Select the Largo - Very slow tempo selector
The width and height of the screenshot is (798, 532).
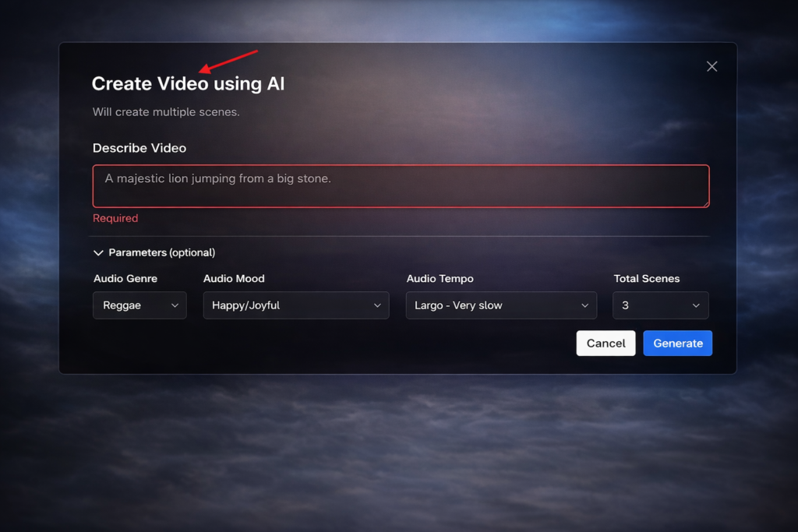pos(501,305)
